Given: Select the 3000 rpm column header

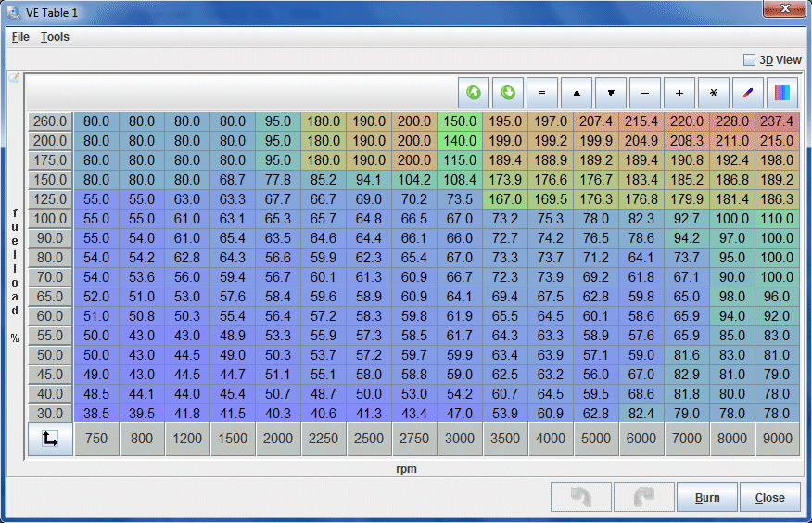Looking at the screenshot, I should pos(460,440).
